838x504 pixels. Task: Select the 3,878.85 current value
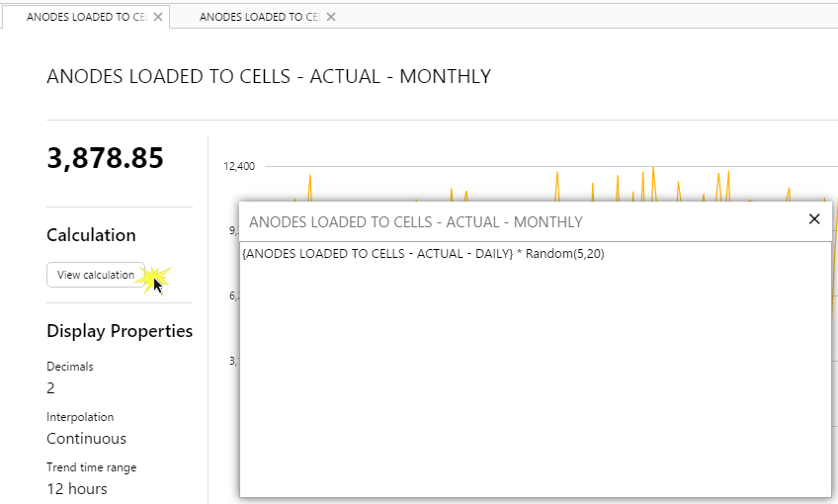pyautogui.click(x=105, y=158)
